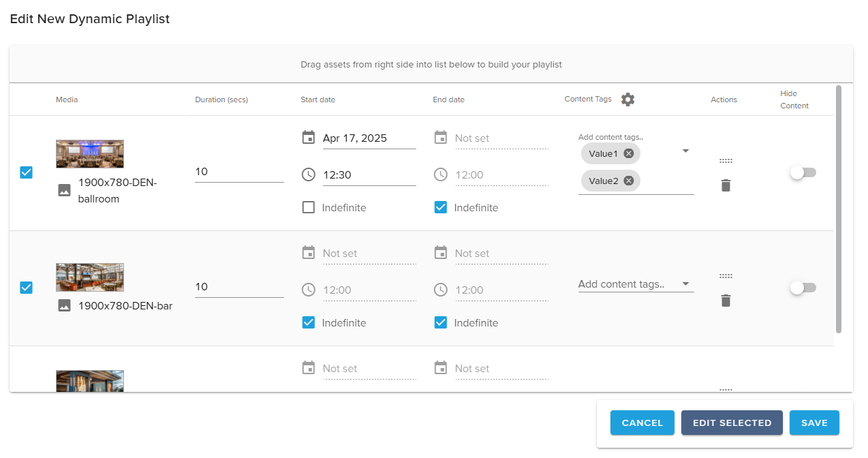Open end date calendar for DEN-bar
Viewport: 868px width, 458px height.
[x=441, y=253]
